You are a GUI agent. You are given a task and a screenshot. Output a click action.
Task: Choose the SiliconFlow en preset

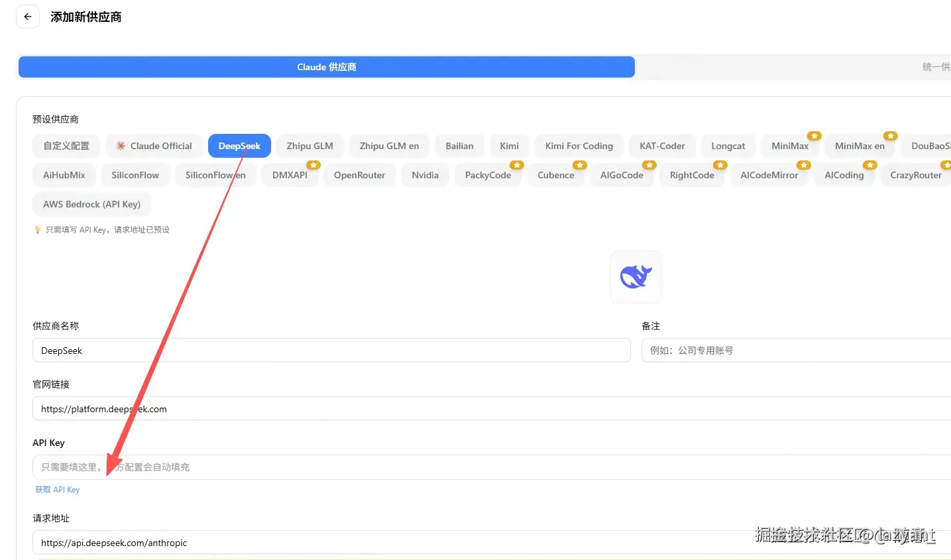point(215,175)
